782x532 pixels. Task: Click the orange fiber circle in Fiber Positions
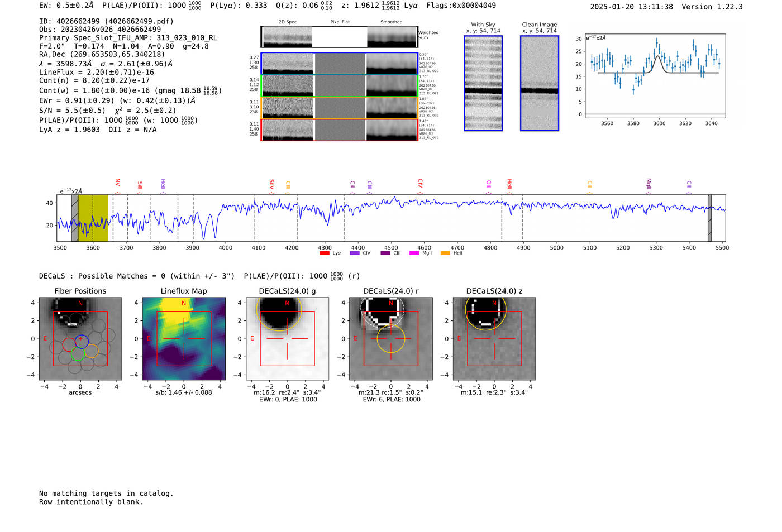(92, 351)
